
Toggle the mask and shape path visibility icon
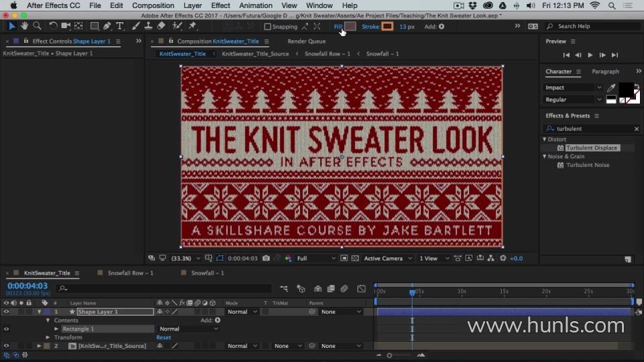tap(220, 258)
